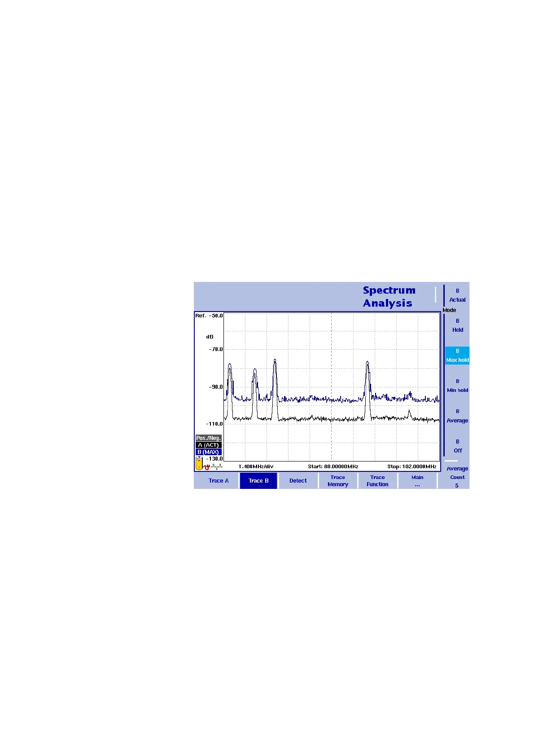Viewport: 534px width, 756px height.
Task: Select the highlighted Trace B softkey
Action: 258,481
